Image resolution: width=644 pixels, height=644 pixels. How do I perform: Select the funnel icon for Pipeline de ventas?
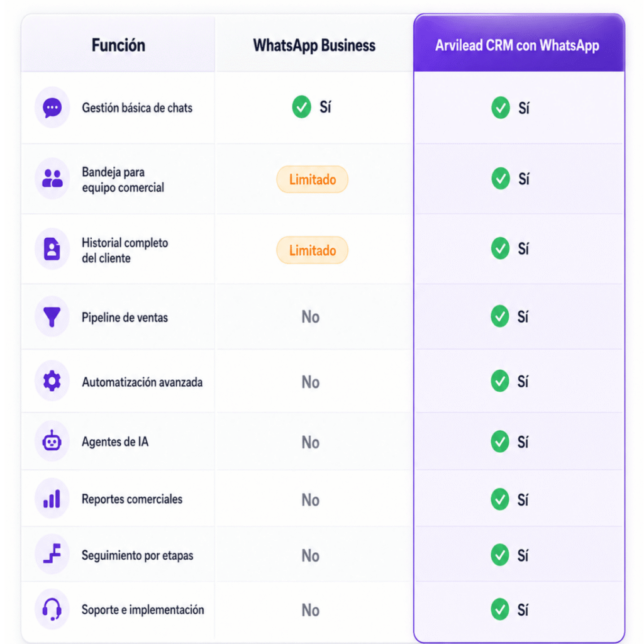click(x=52, y=317)
